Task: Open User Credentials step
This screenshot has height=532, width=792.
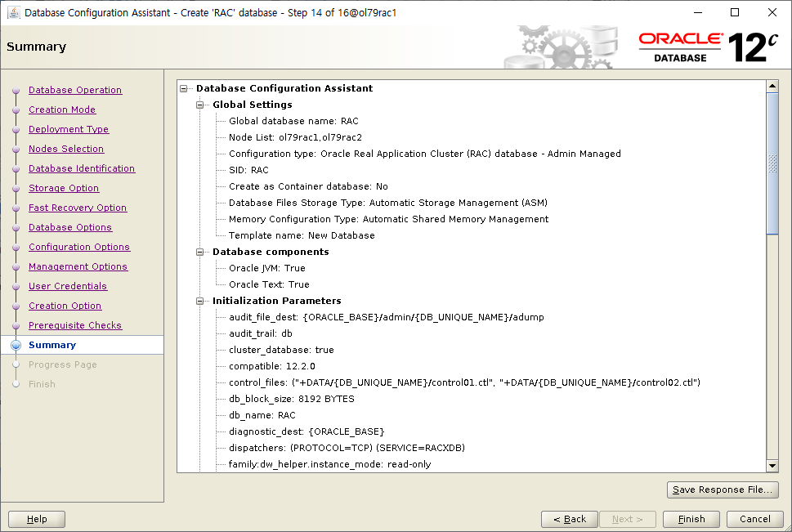Action: coord(68,286)
